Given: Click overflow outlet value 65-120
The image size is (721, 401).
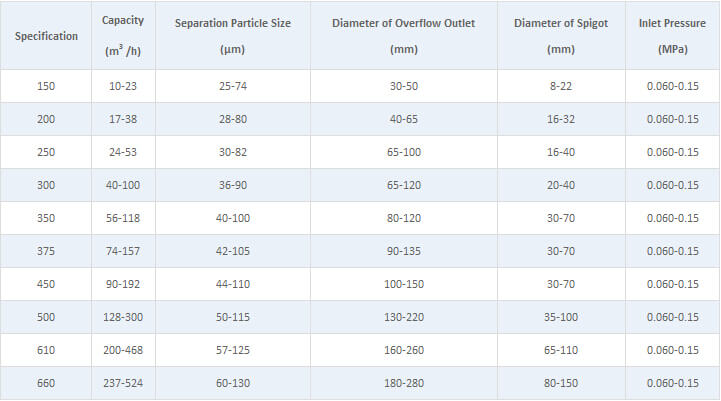Looking at the screenshot, I should point(404,185).
